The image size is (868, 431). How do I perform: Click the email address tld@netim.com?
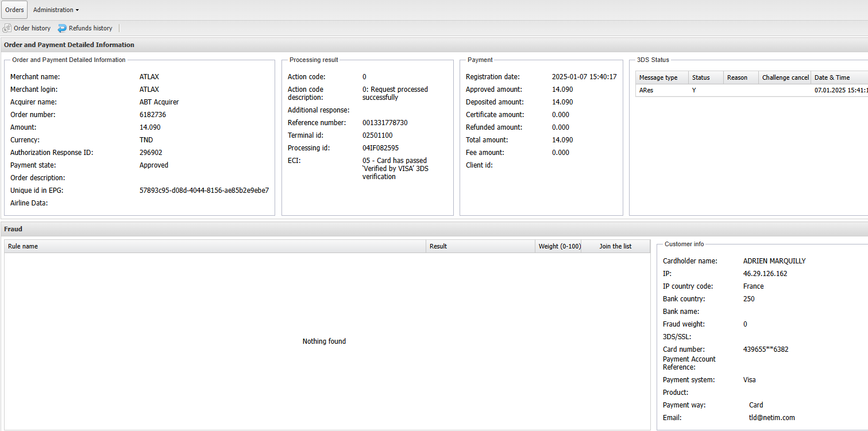tap(771, 418)
